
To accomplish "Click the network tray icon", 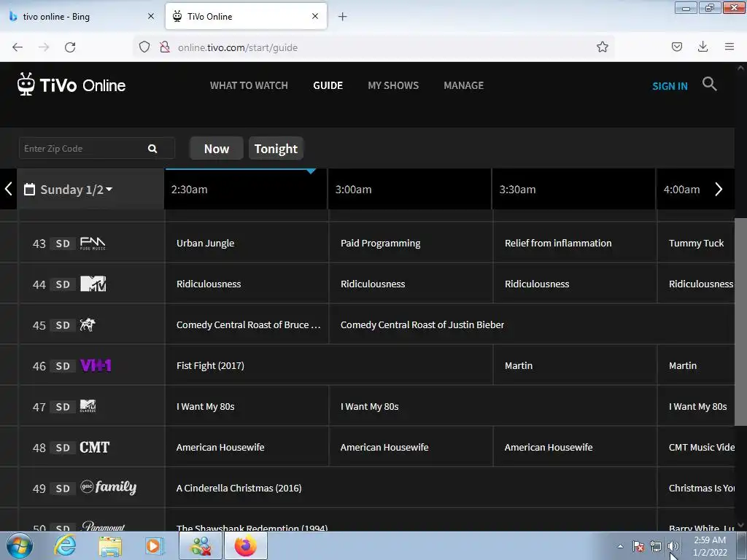I will click(x=656, y=546).
